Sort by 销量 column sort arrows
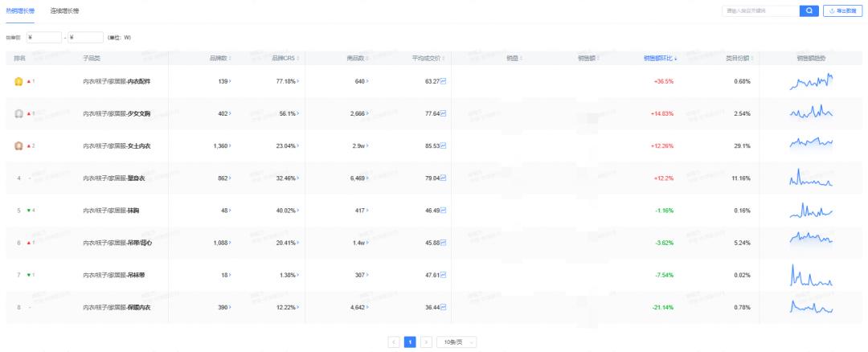868x352 pixels. pos(521,58)
